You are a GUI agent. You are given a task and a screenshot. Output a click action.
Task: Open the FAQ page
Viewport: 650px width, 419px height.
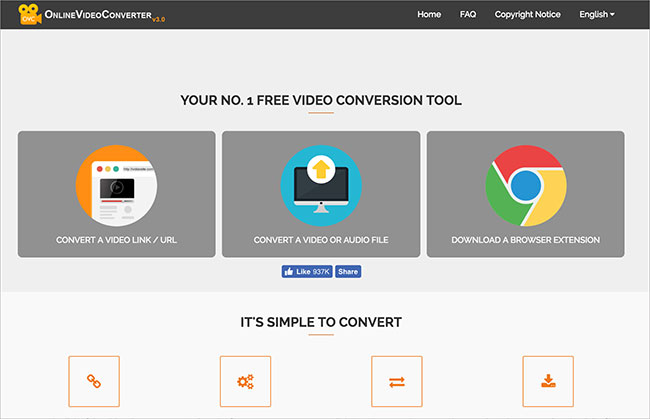(x=468, y=15)
